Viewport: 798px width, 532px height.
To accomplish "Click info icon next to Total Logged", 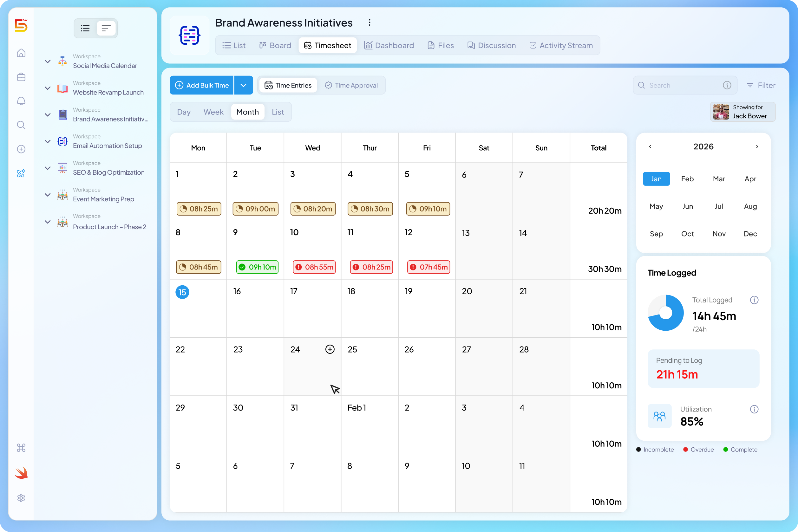I will tap(754, 300).
